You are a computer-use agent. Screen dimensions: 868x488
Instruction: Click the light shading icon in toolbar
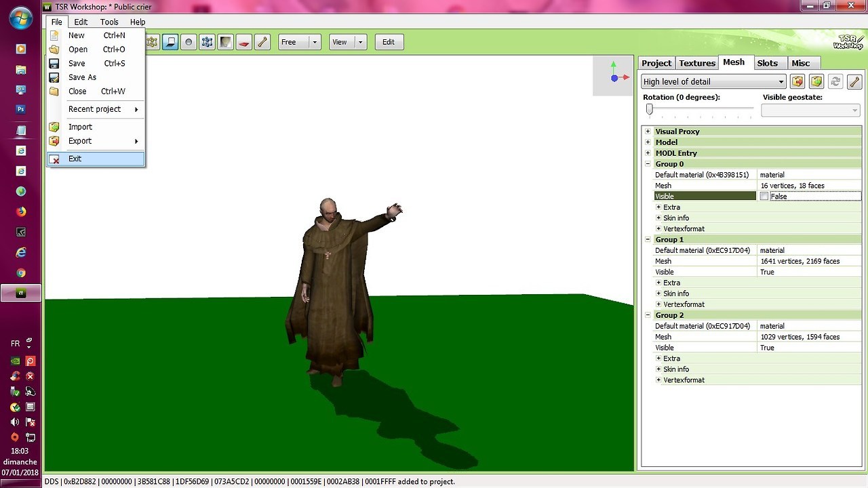coord(225,42)
